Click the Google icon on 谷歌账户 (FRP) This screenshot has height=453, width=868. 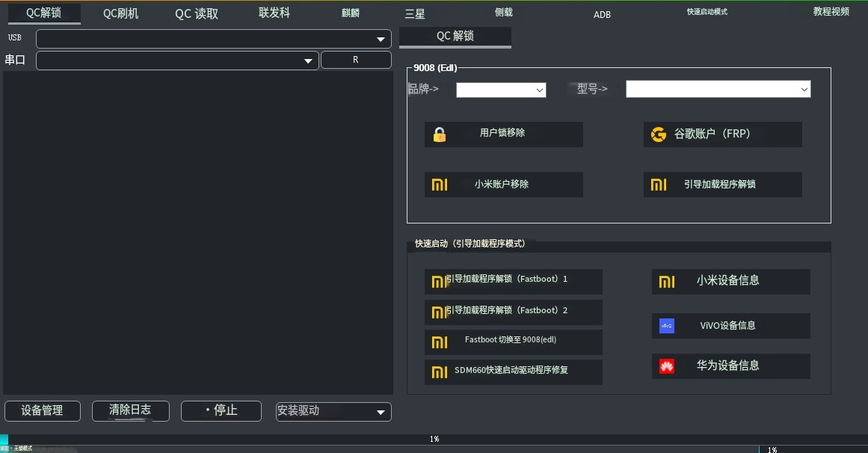pos(658,134)
